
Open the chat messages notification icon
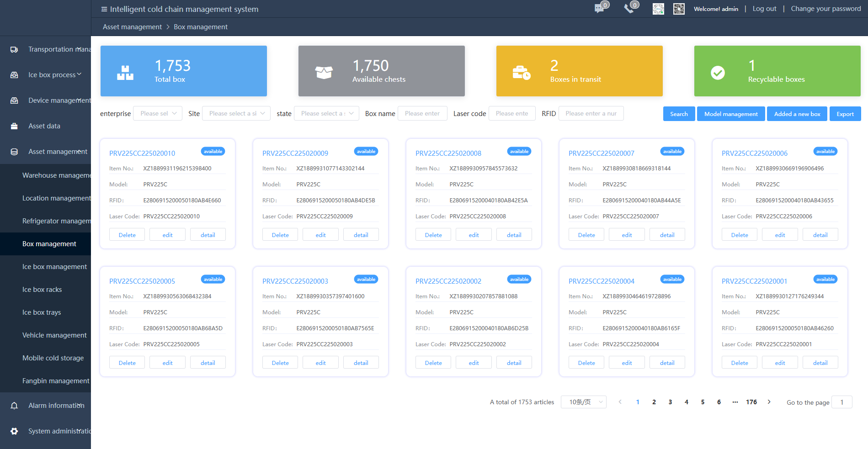pyautogui.click(x=599, y=9)
